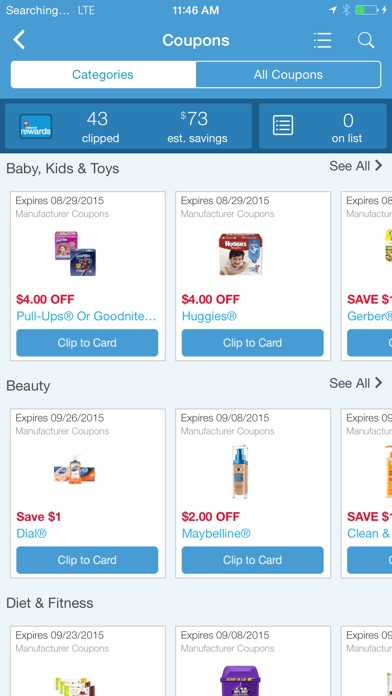Image resolution: width=392 pixels, height=696 pixels.
Task: Tap the search magnifier icon
Action: click(x=366, y=40)
